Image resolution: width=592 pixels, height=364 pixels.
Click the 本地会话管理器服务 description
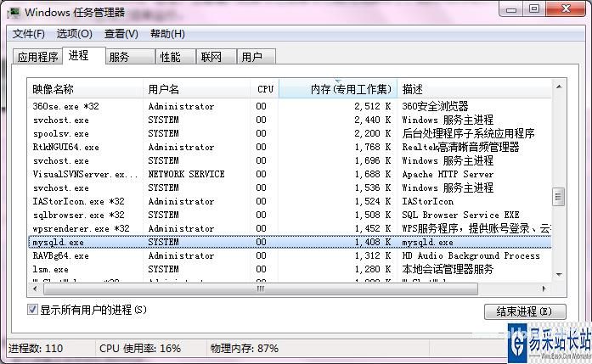point(448,269)
